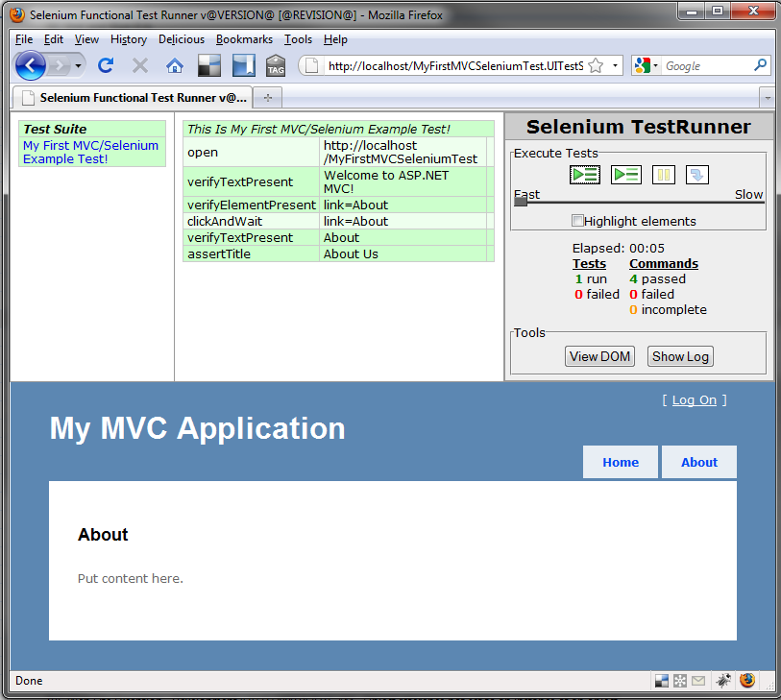781x700 pixels.
Task: Click the 'assertTitle' command cell
Action: click(x=251, y=253)
